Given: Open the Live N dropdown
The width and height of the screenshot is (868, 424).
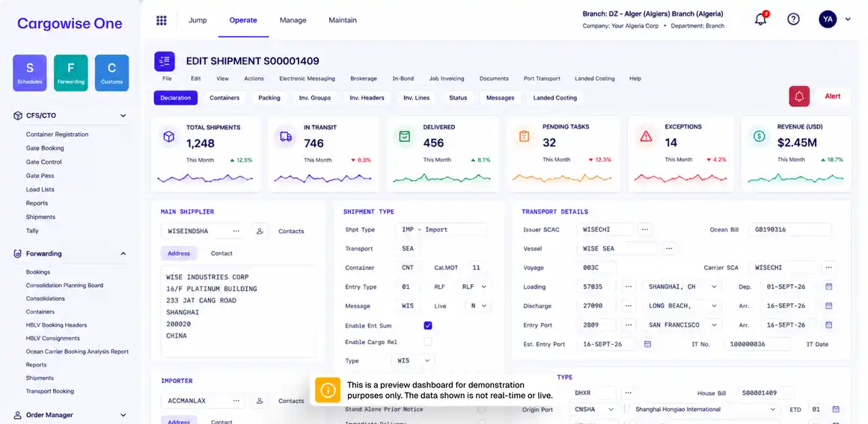Looking at the screenshot, I should [479, 306].
